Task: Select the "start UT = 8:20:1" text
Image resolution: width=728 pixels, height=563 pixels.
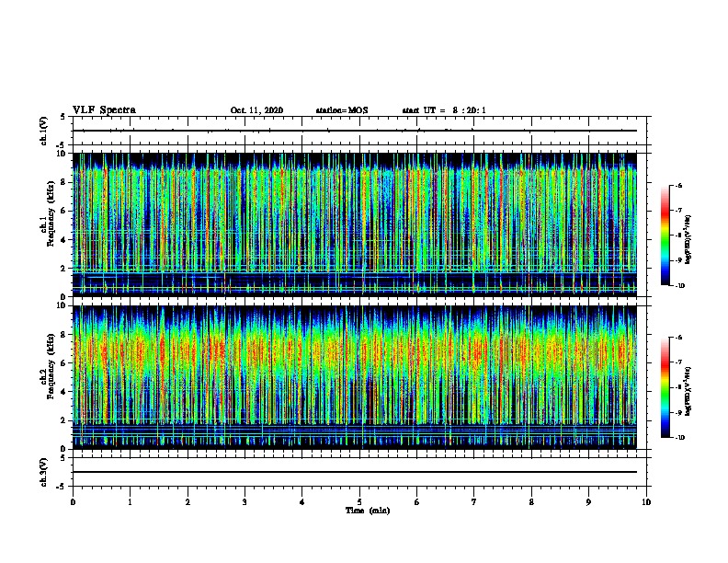Action: pos(444,110)
